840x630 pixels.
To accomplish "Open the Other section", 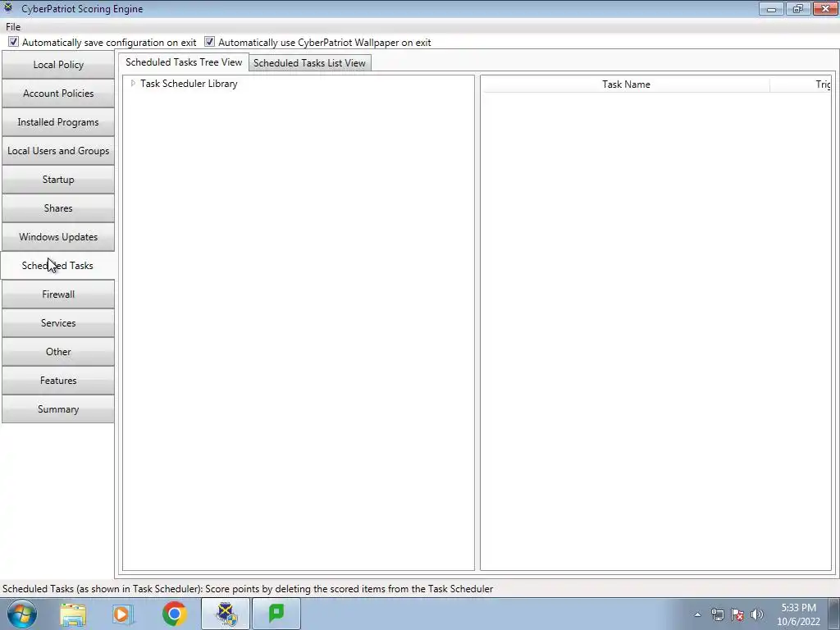I will click(58, 352).
